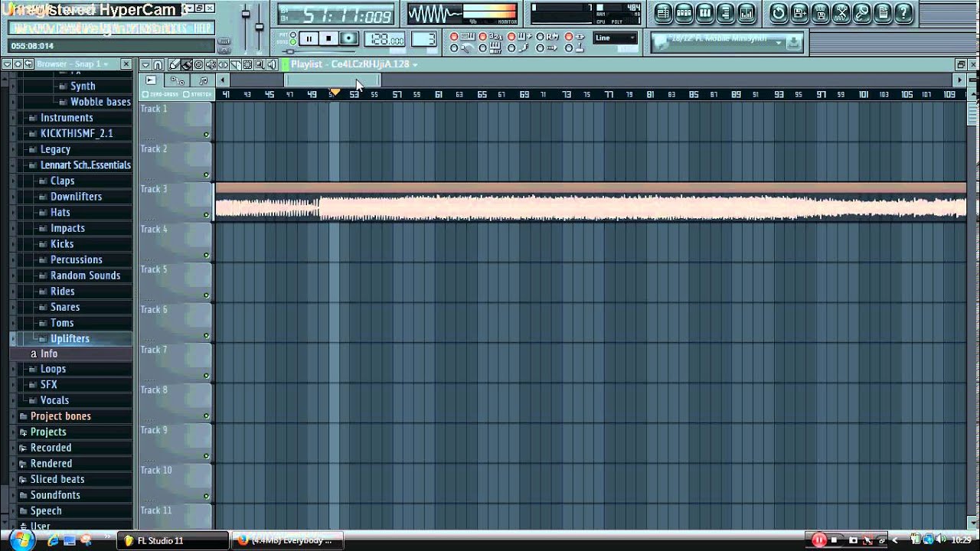Screen dimensions: 980x551
Task: Mute Track 8 with its green dot
Action: point(207,416)
